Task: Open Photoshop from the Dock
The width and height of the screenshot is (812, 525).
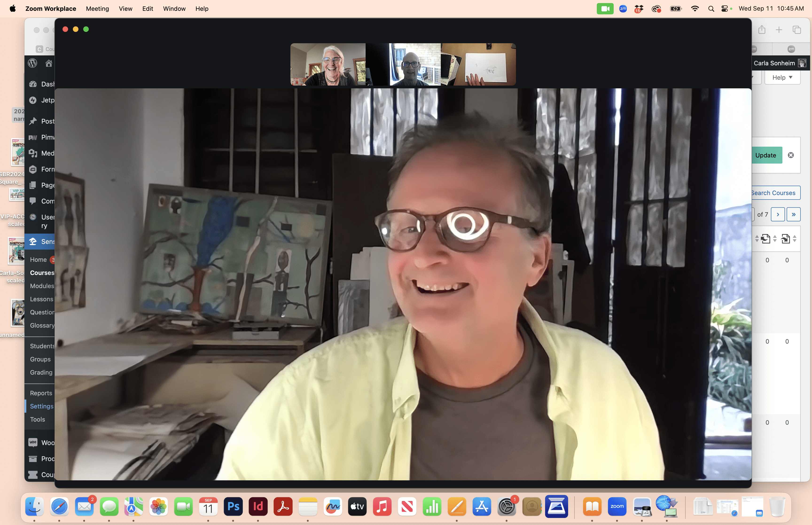Action: 233,506
